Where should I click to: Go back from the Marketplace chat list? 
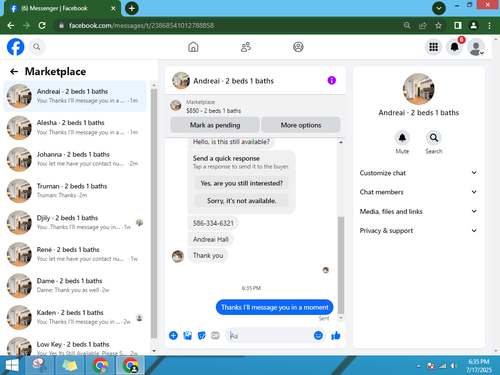[x=14, y=71]
